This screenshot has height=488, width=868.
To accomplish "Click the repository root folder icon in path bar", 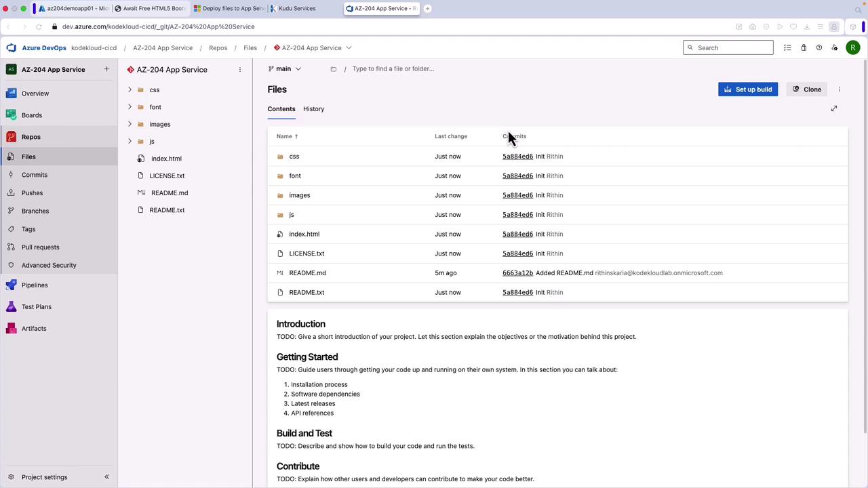I will pyautogui.click(x=333, y=69).
